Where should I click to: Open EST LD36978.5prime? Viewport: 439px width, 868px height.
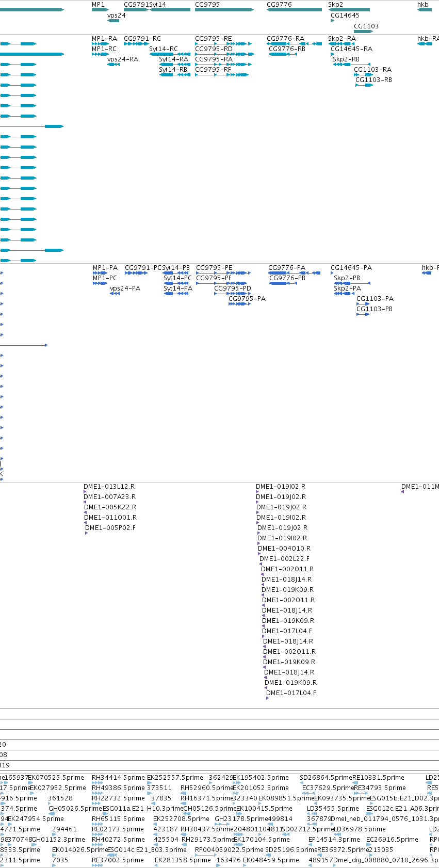click(x=360, y=829)
